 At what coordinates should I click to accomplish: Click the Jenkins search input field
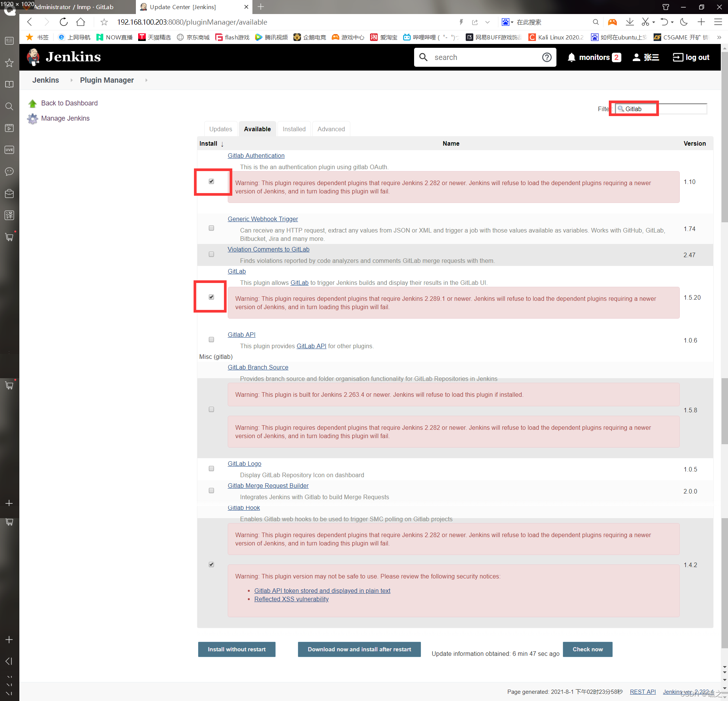click(x=485, y=57)
